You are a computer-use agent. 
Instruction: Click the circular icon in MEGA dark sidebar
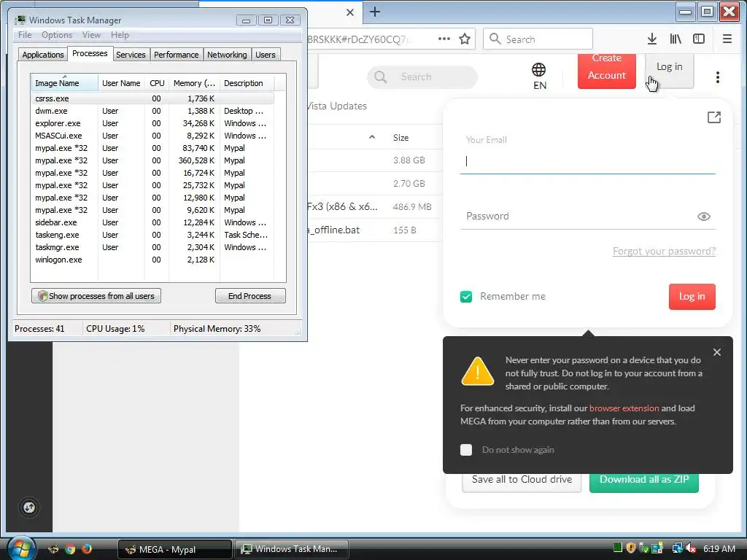29,507
